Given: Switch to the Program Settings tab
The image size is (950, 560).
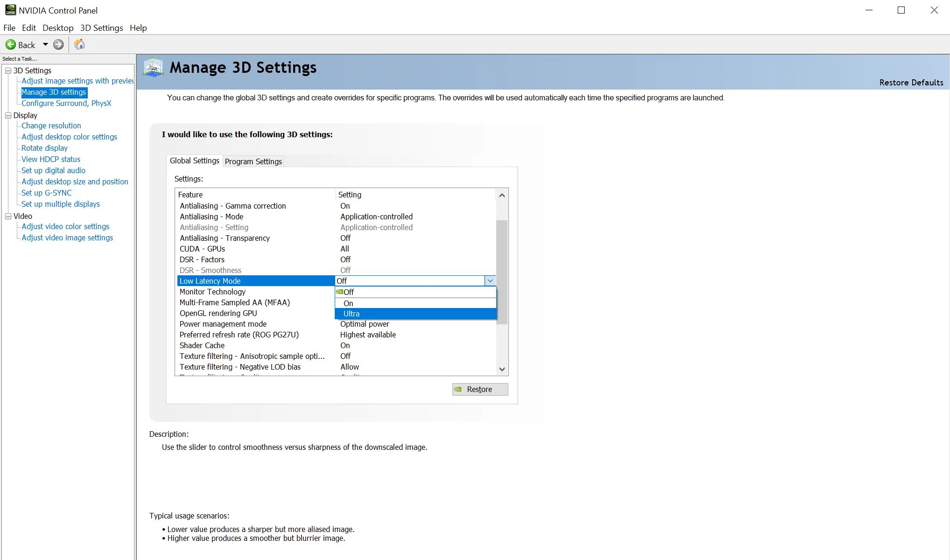Looking at the screenshot, I should click(253, 161).
